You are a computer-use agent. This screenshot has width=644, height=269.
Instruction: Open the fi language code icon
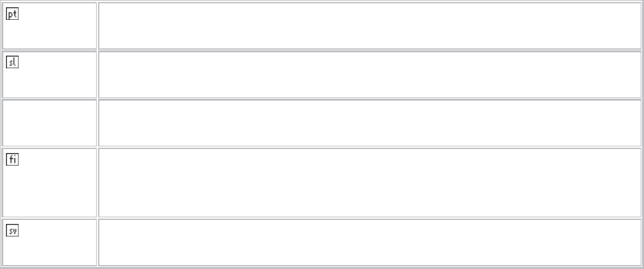tap(13, 160)
